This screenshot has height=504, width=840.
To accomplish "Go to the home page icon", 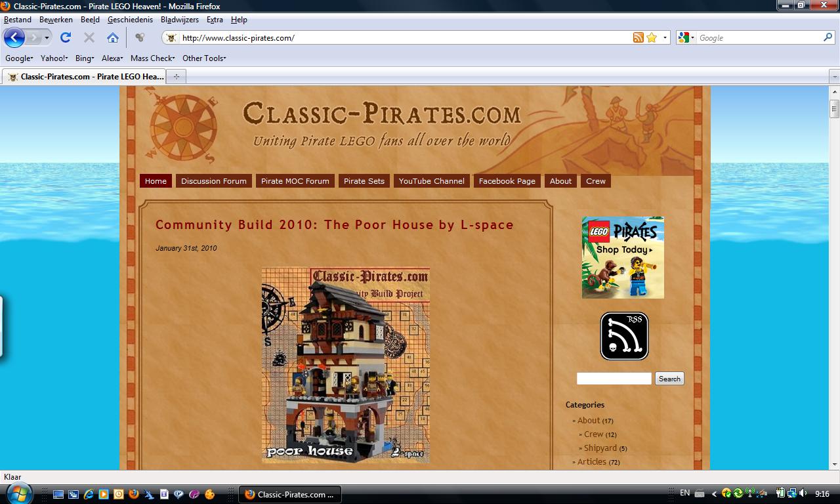I will (x=113, y=37).
